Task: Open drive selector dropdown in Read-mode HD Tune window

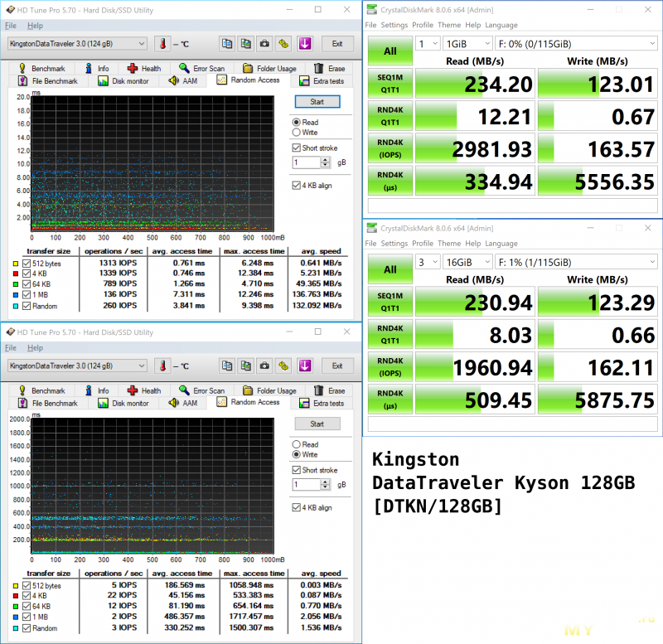Action: pyautogui.click(x=77, y=44)
